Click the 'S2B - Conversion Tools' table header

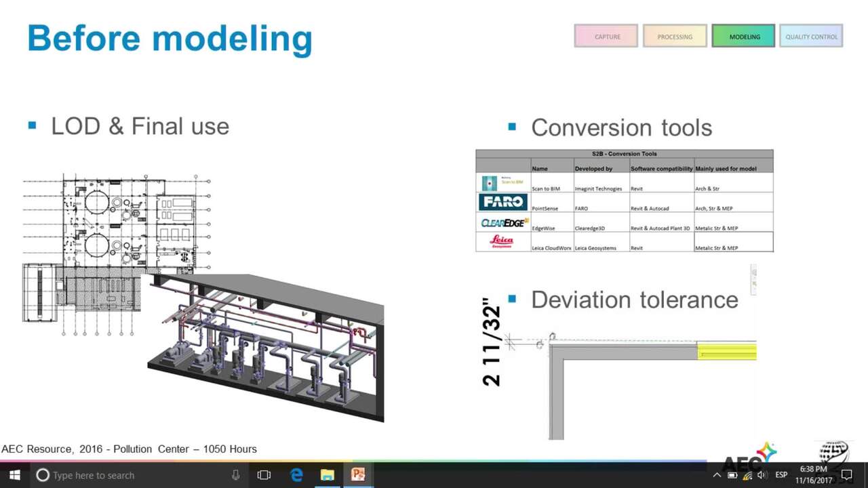click(624, 154)
